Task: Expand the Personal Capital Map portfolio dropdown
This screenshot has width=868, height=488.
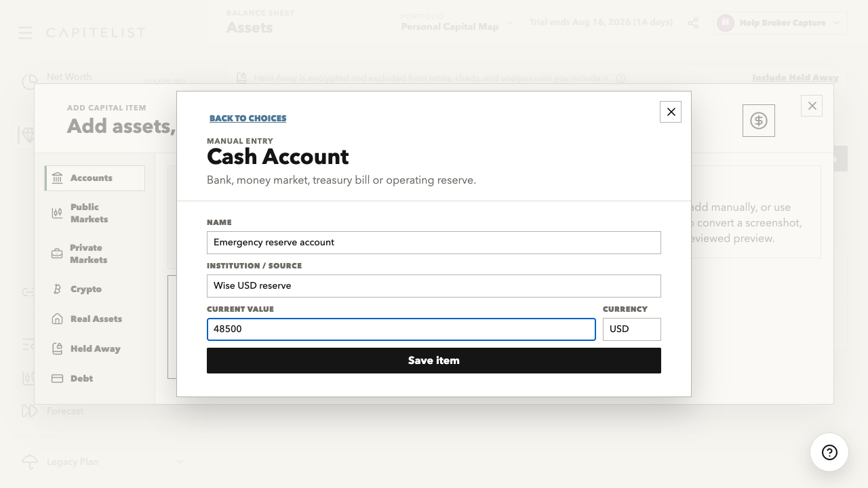Action: point(457,23)
